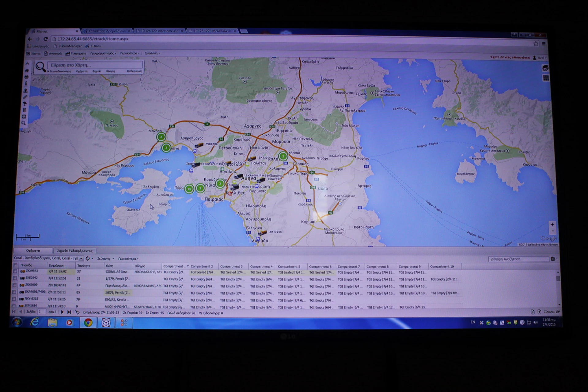Click the home icon in map sidebar
Image resolution: width=588 pixels, height=392 pixels.
coord(27,70)
